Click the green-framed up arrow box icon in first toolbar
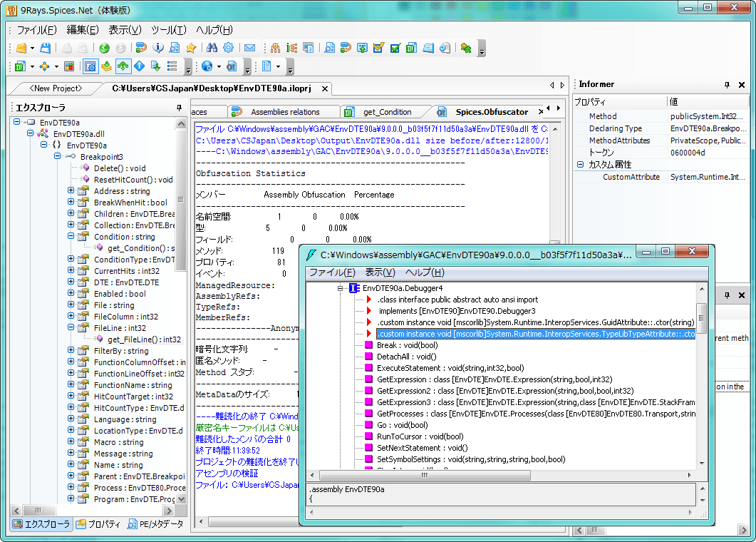 pyautogui.click(x=362, y=48)
